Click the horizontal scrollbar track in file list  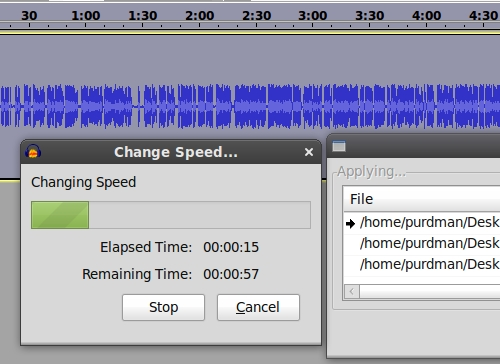pyautogui.click(x=430, y=292)
